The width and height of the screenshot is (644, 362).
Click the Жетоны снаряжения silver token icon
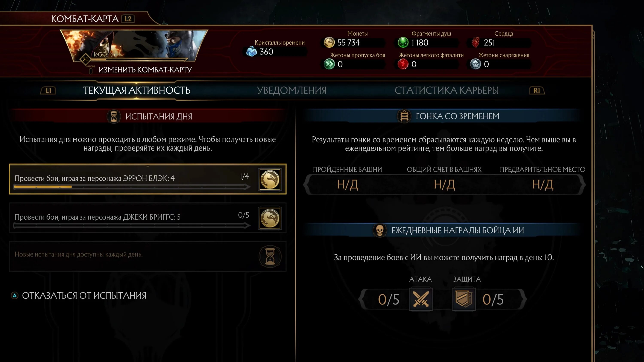pyautogui.click(x=475, y=64)
